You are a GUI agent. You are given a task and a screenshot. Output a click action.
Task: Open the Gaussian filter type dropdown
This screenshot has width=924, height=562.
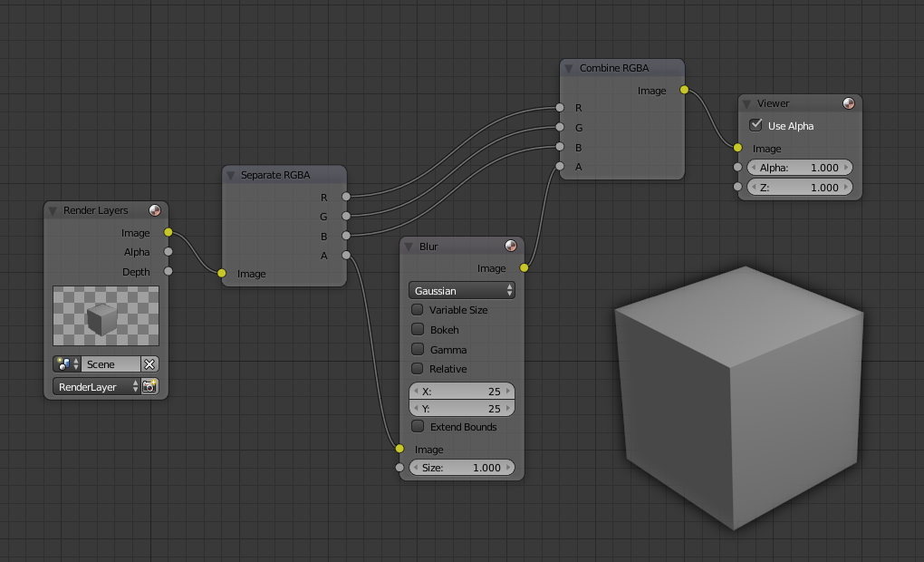pyautogui.click(x=462, y=291)
